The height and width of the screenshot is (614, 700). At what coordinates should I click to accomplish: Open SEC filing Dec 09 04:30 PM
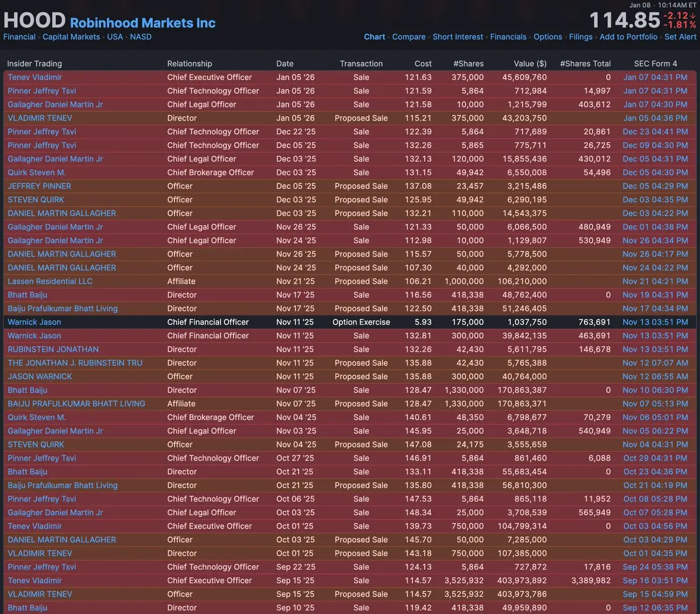click(x=655, y=145)
